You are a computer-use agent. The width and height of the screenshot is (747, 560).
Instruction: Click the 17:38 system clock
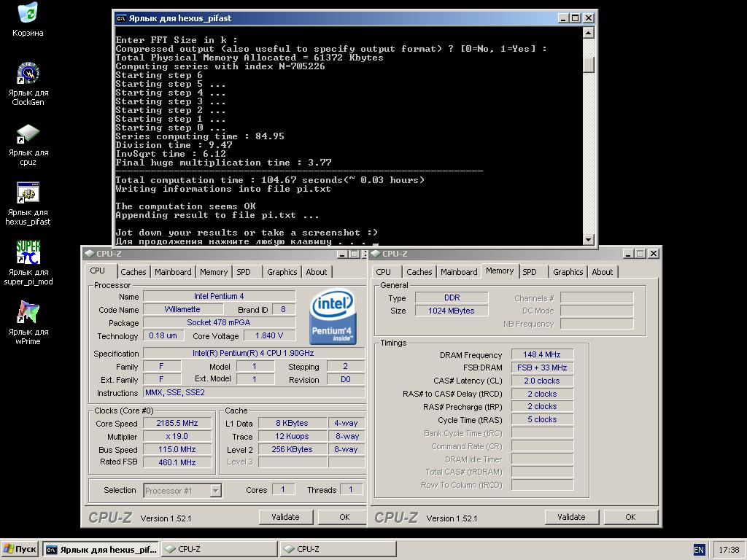coord(729,550)
